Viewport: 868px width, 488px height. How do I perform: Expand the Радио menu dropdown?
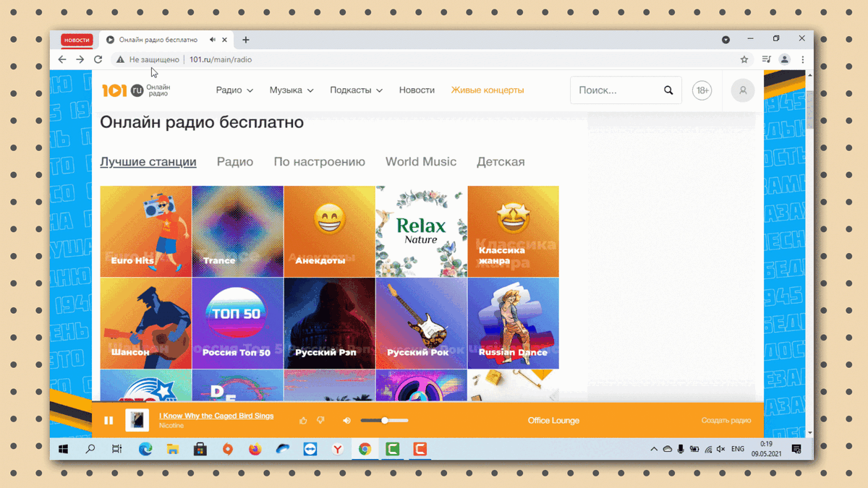click(x=234, y=90)
